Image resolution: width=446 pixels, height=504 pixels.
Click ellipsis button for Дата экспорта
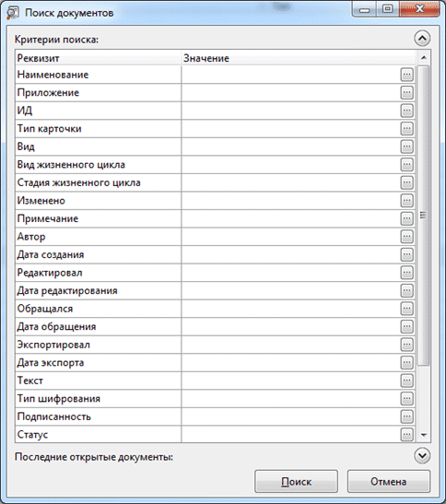point(406,363)
